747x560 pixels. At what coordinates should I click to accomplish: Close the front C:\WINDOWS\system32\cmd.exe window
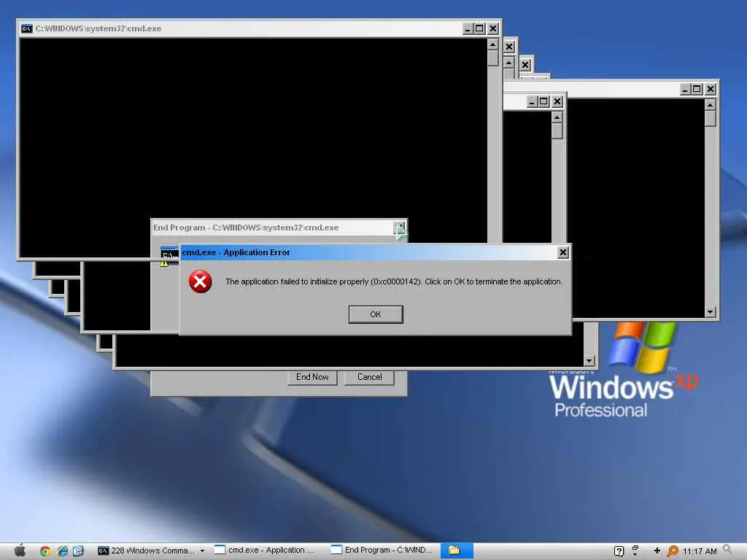coord(493,28)
